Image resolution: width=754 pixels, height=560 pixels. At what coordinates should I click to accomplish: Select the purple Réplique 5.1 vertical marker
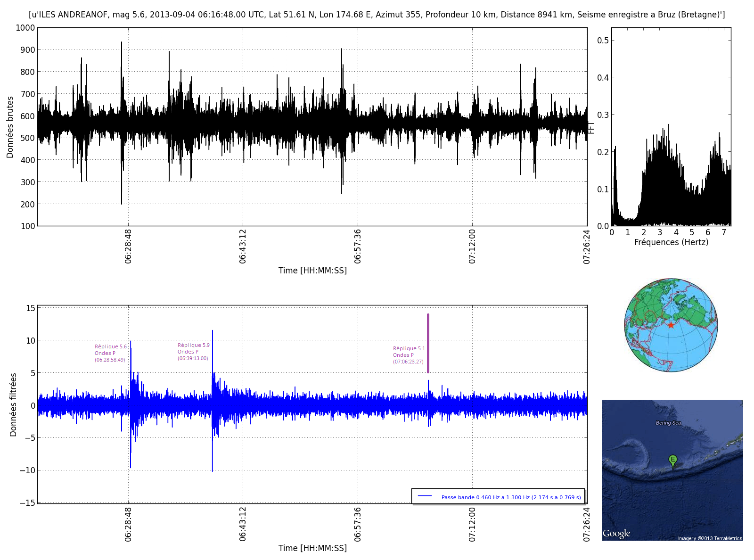tap(428, 343)
